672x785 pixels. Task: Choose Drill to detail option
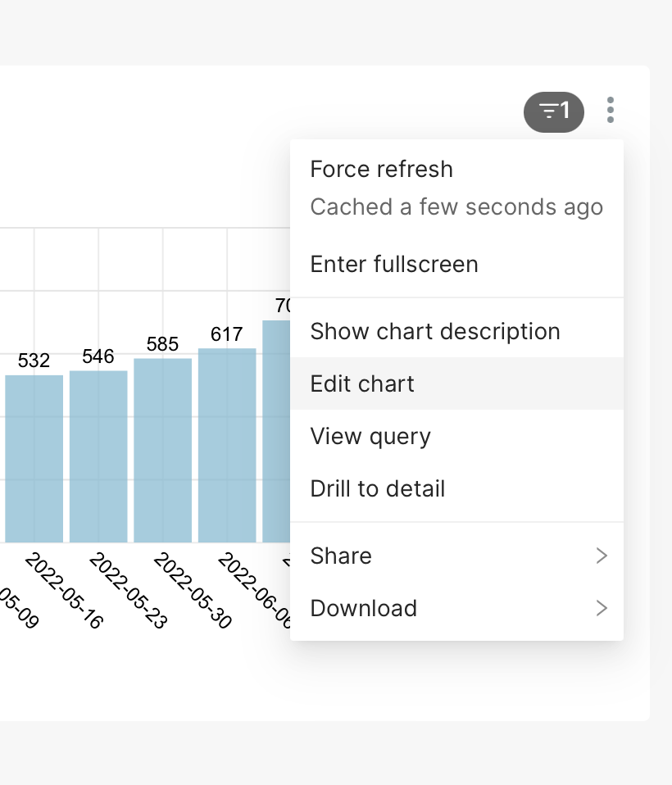pyautogui.click(x=377, y=488)
